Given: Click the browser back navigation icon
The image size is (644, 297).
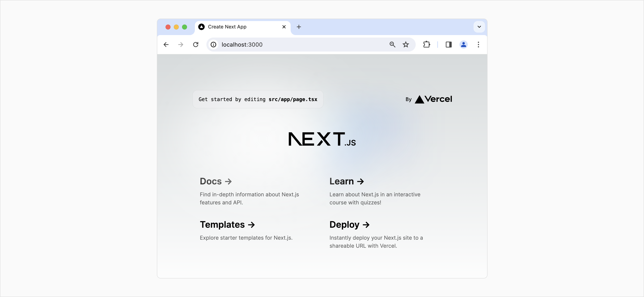Looking at the screenshot, I should [x=166, y=45].
